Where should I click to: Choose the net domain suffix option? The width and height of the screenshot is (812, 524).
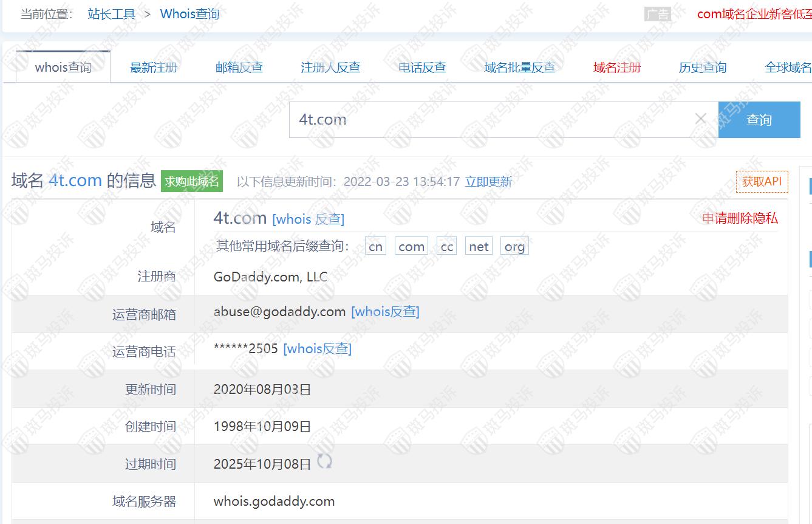point(479,246)
